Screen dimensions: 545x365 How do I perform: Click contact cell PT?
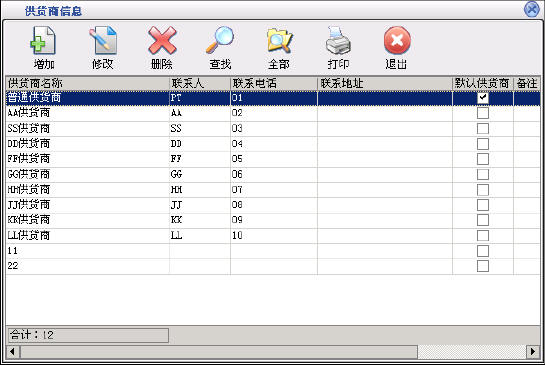click(x=200, y=98)
